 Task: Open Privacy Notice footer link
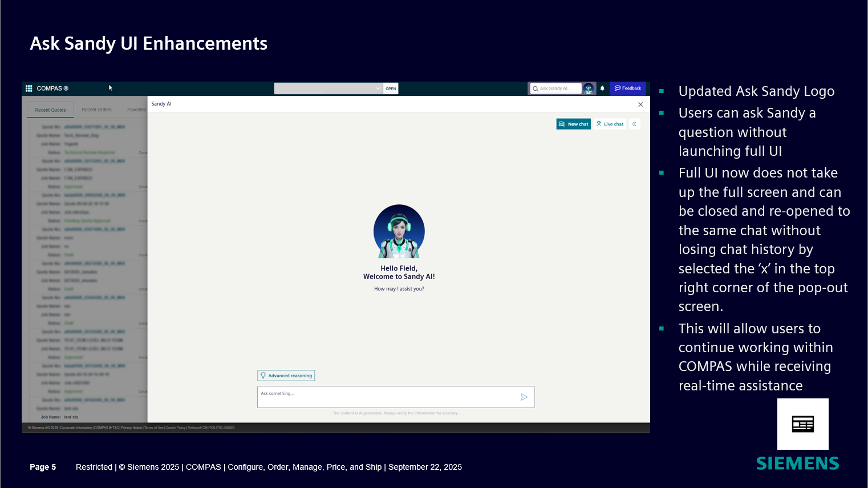(131, 427)
